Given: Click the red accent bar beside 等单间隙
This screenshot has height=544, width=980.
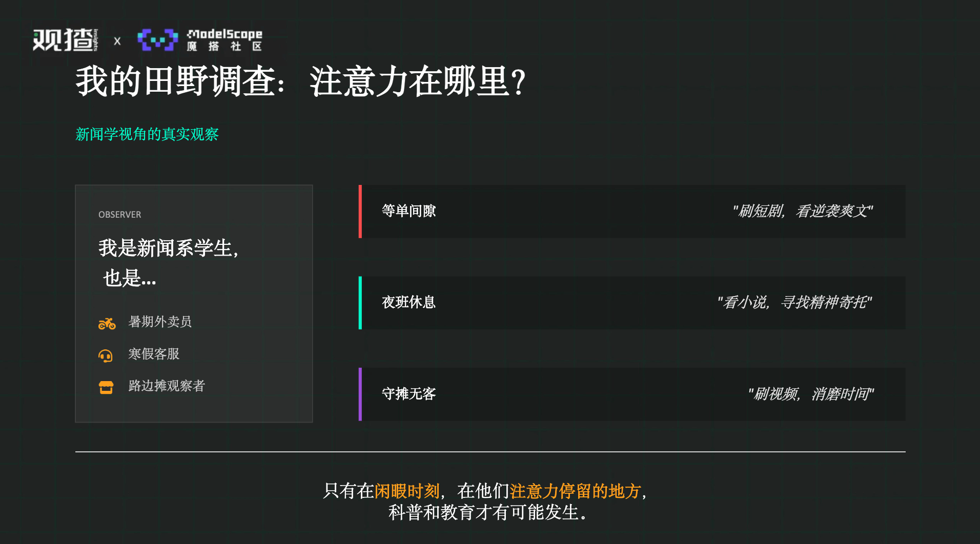Looking at the screenshot, I should coord(360,212).
